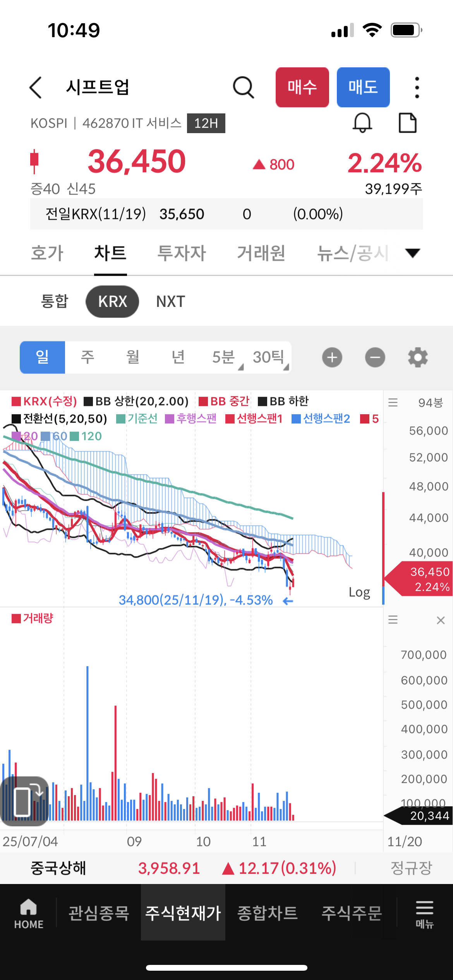Tap the 정규장 market session label
Screen dimensions: 453x980
pos(411,868)
